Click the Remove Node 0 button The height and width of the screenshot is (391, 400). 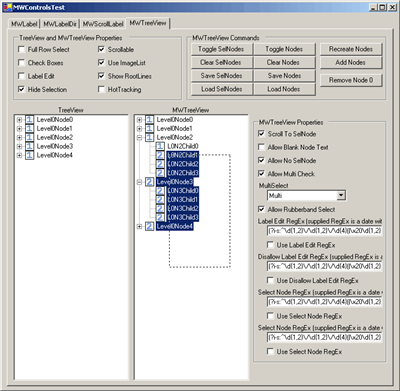(x=351, y=80)
